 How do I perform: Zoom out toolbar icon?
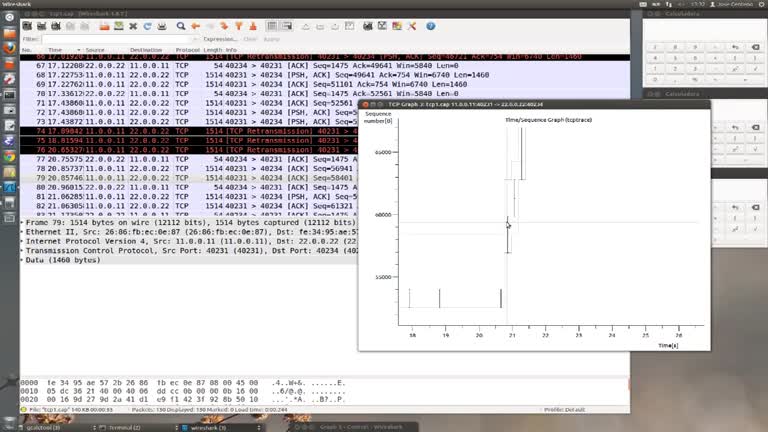pyautogui.click(x=320, y=26)
